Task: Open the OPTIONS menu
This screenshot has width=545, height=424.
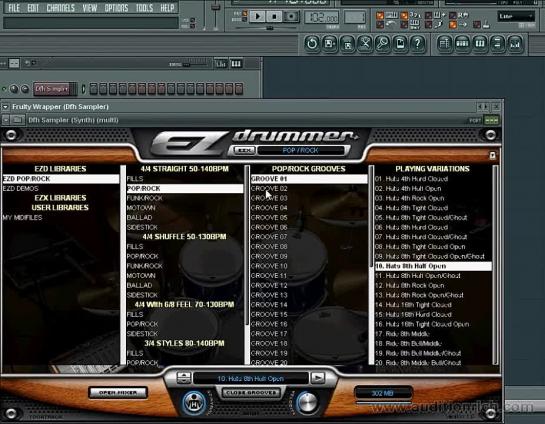Action: [116, 8]
